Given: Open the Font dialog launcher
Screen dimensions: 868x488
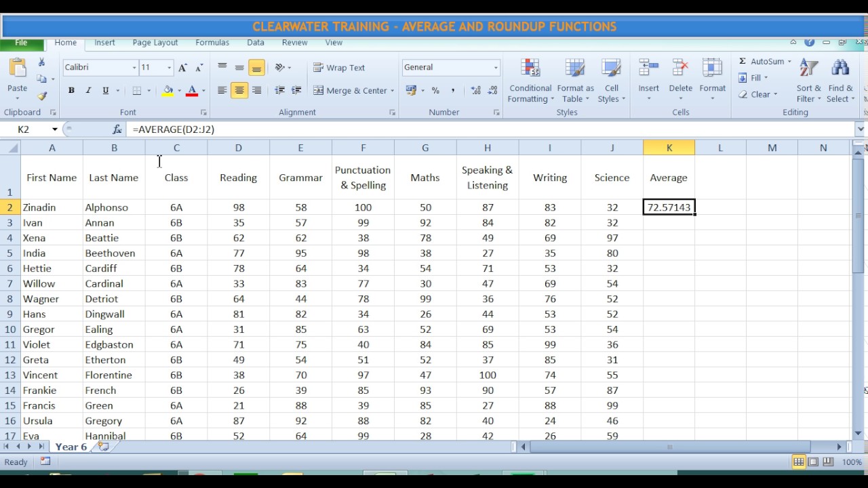Looking at the screenshot, I should tap(203, 113).
